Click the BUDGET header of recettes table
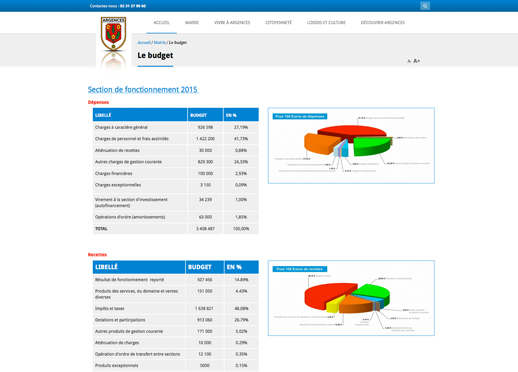518x372 pixels. [205, 267]
